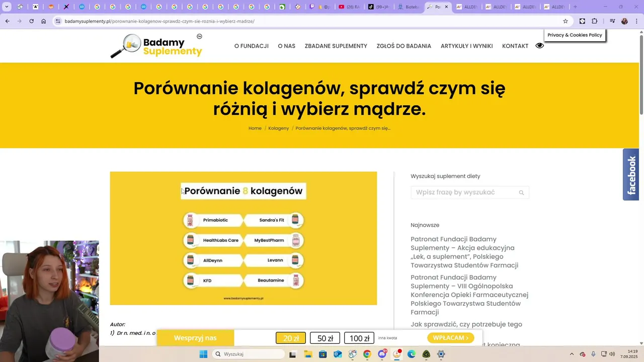The width and height of the screenshot is (644, 362).
Task: Open ZBADANE SUPLEMENTY menu item
Action: 336,46
